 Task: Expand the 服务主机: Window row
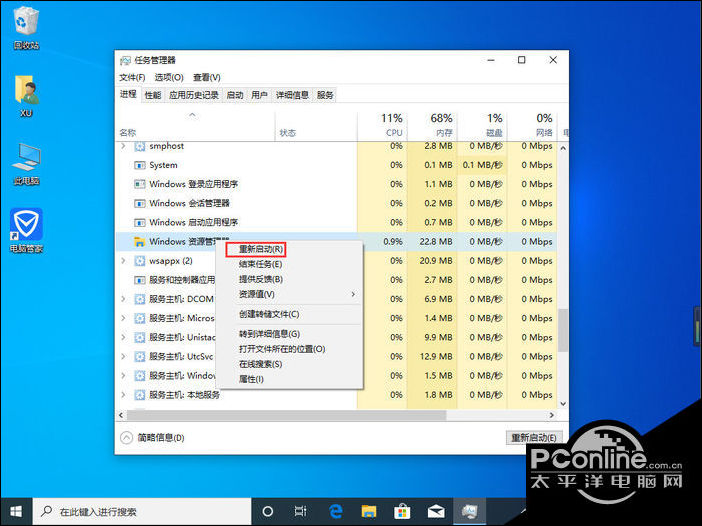coord(124,376)
